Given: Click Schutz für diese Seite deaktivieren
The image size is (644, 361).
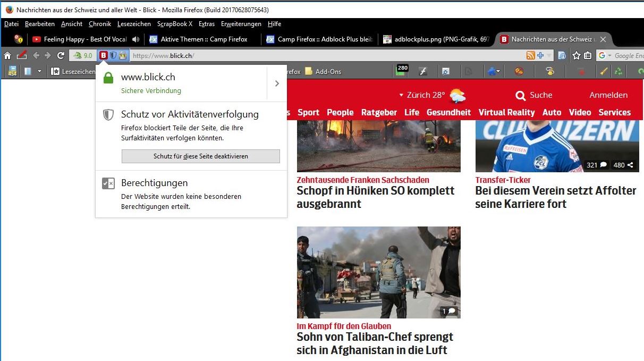Looking at the screenshot, I should [x=201, y=156].
